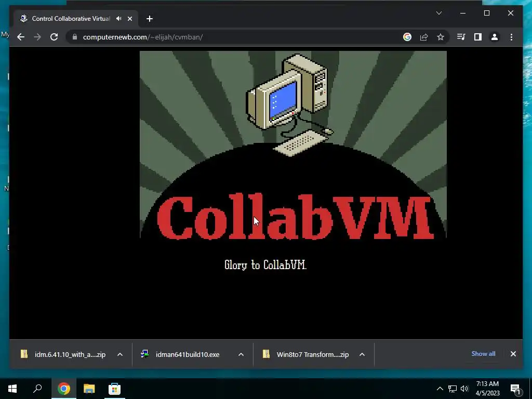Viewport: 532px width, 399px height.
Task: Close the Control Collaborative Virtual tab
Action: click(x=129, y=19)
